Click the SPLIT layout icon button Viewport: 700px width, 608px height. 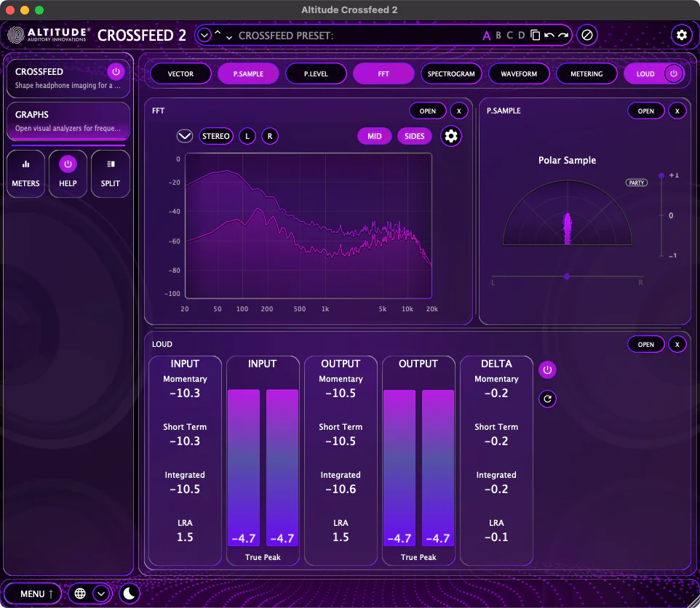pos(111,174)
